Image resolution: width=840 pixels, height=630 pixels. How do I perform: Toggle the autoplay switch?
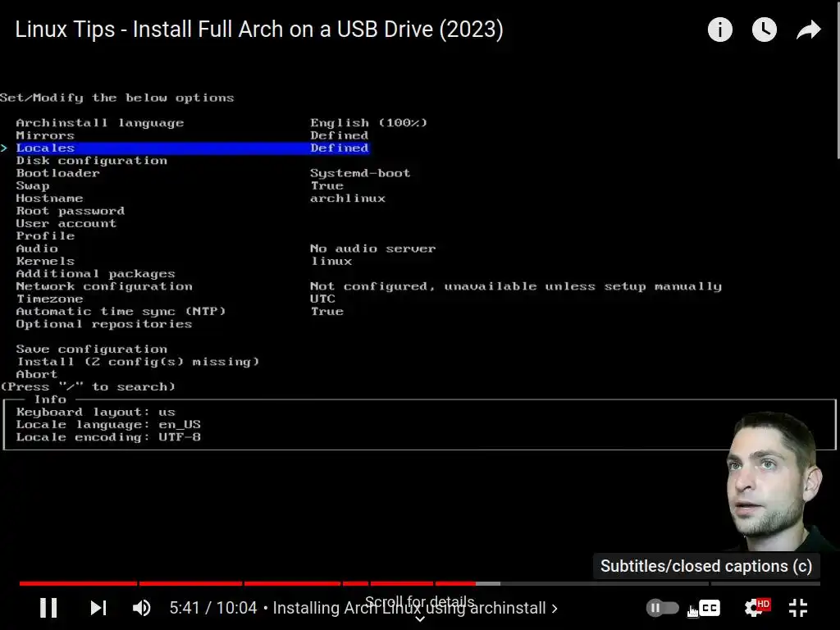[x=662, y=608]
